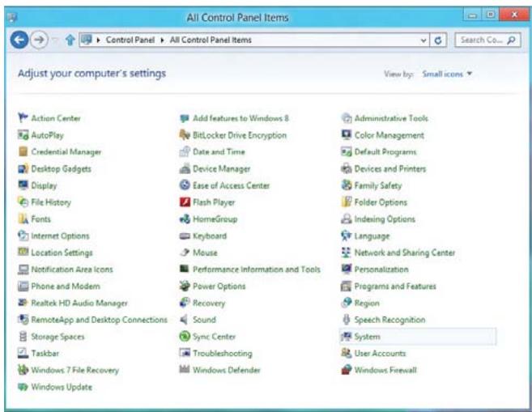
Task: Open the Recovery link
Action: pos(209,303)
